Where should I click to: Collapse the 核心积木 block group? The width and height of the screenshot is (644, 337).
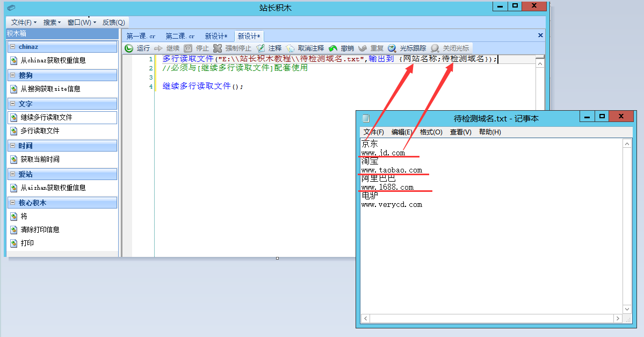pyautogui.click(x=13, y=203)
